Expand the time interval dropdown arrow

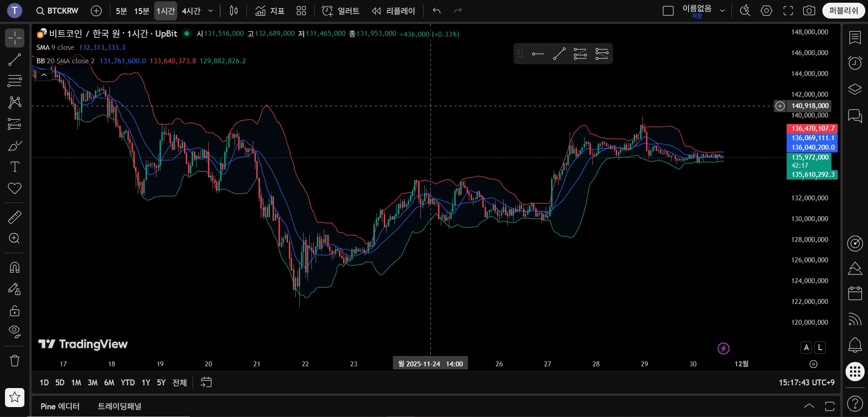click(x=211, y=11)
